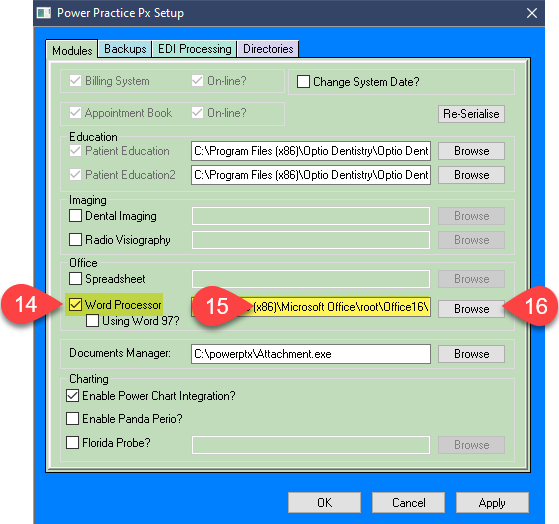Check the Spreadsheet option
The height and width of the screenshot is (524, 559).
tap(75, 278)
